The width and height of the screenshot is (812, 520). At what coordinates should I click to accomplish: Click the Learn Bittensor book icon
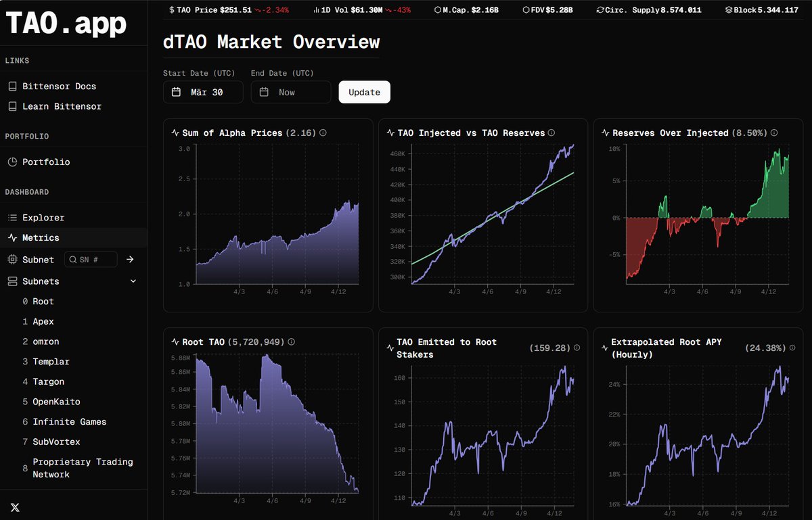pos(12,107)
